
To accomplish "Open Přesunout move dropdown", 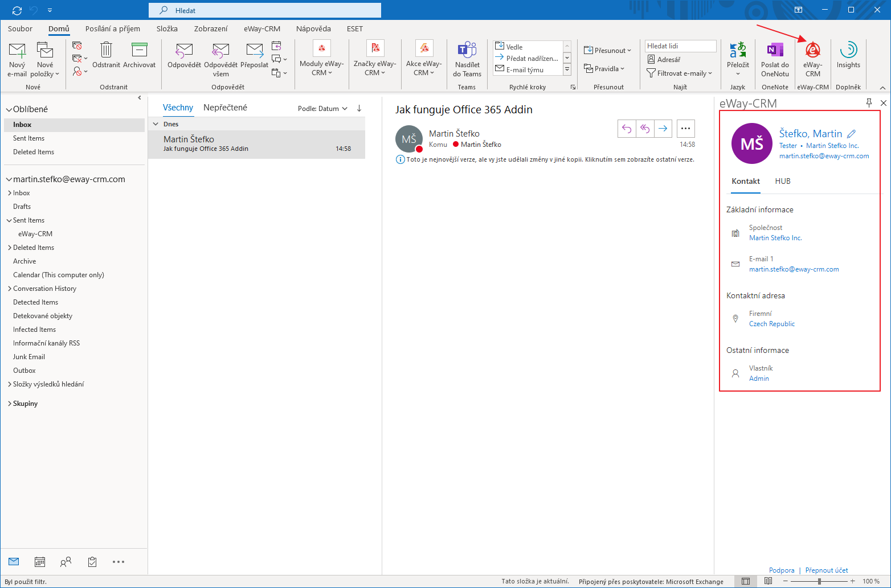I will pos(607,51).
